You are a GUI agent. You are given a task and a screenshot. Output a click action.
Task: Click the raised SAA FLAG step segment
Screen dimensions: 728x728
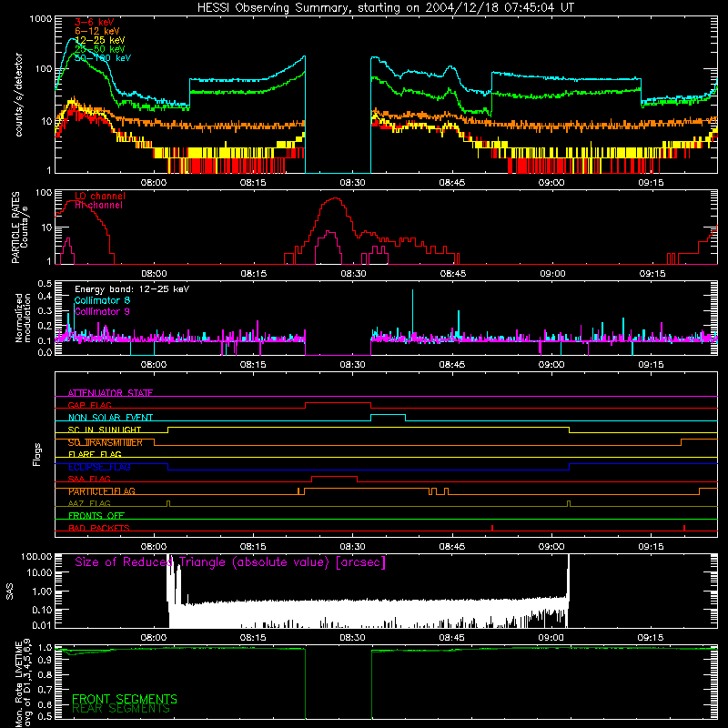(334, 476)
